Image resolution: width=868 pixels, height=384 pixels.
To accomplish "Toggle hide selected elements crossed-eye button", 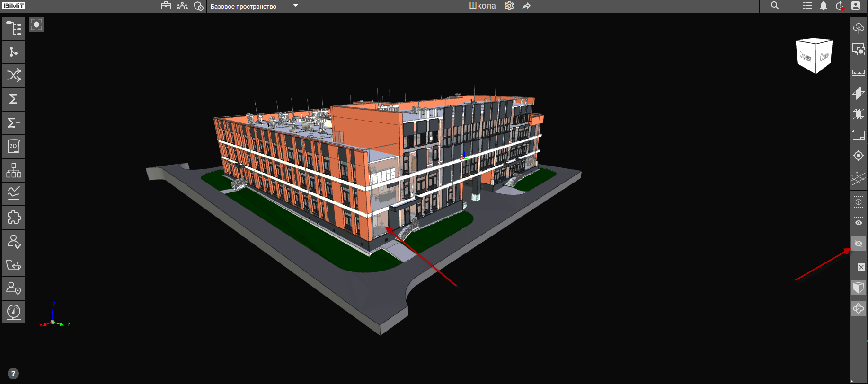I will click(x=859, y=244).
